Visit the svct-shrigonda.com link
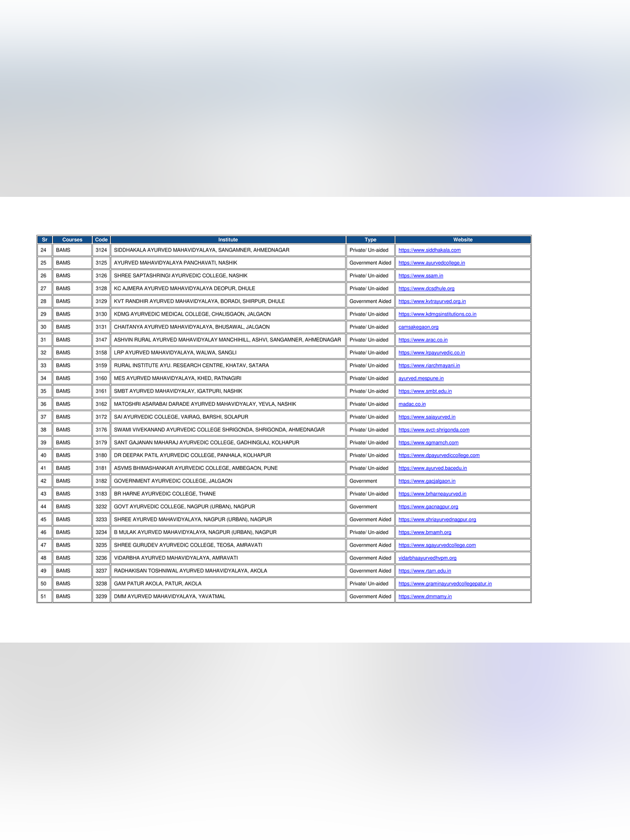The height and width of the screenshot is (840, 630). [x=434, y=430]
